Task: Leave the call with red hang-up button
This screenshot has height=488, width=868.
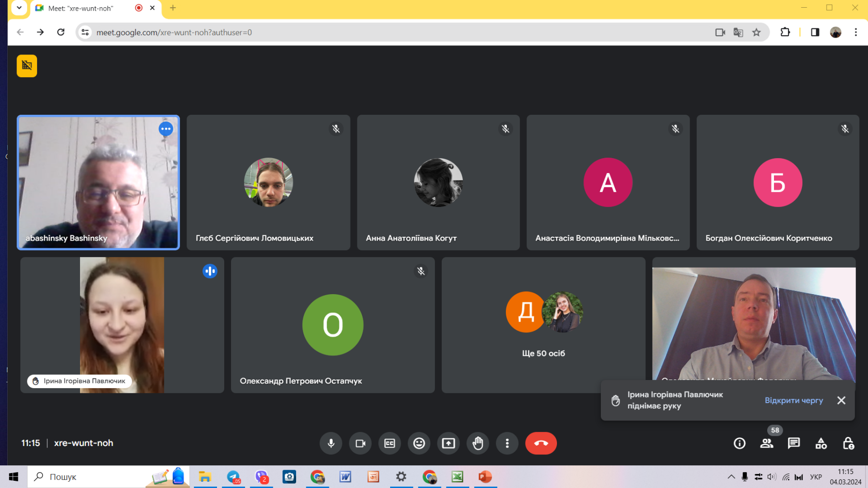Action: (541, 443)
